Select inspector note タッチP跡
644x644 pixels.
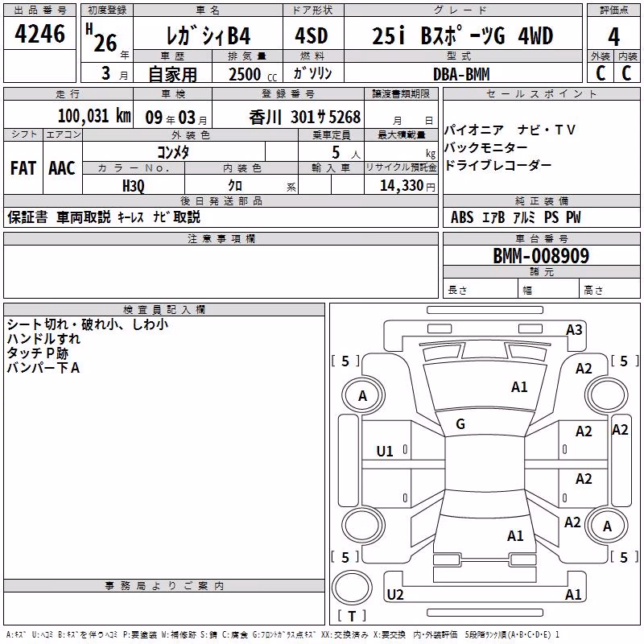pyautogui.click(x=37, y=353)
